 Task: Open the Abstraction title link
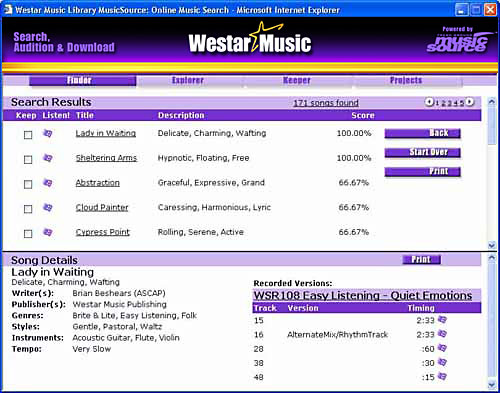click(x=98, y=183)
